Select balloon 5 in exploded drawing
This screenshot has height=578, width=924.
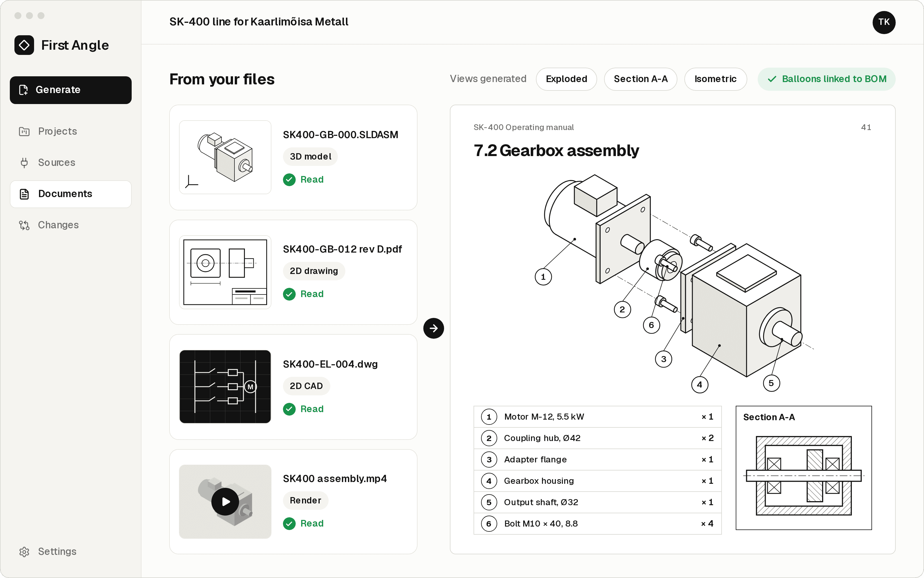coord(771,383)
